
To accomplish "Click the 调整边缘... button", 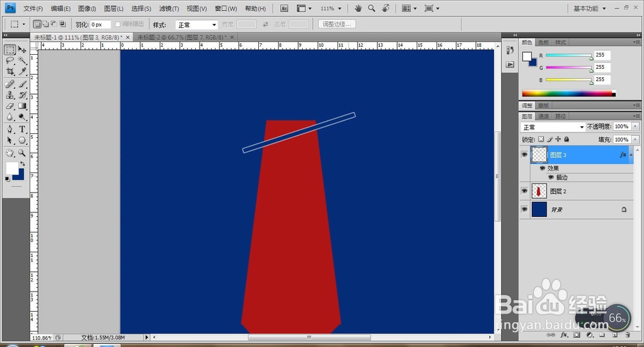I will (337, 24).
